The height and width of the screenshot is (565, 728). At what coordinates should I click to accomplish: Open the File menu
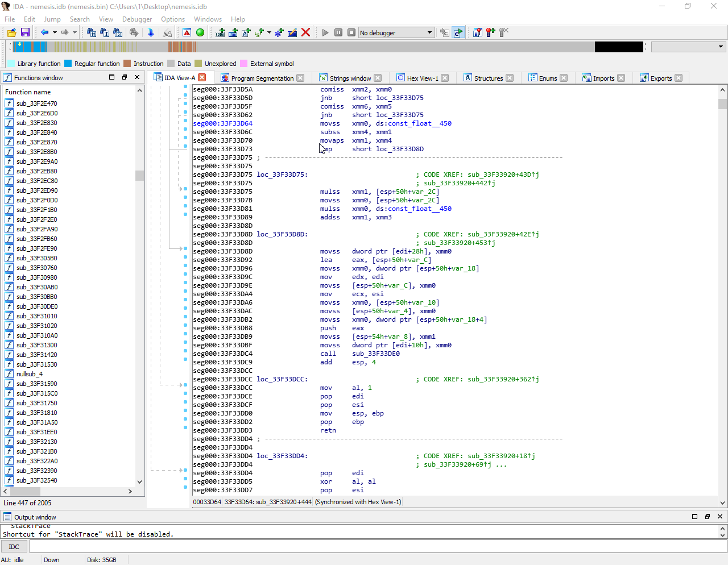click(x=10, y=19)
